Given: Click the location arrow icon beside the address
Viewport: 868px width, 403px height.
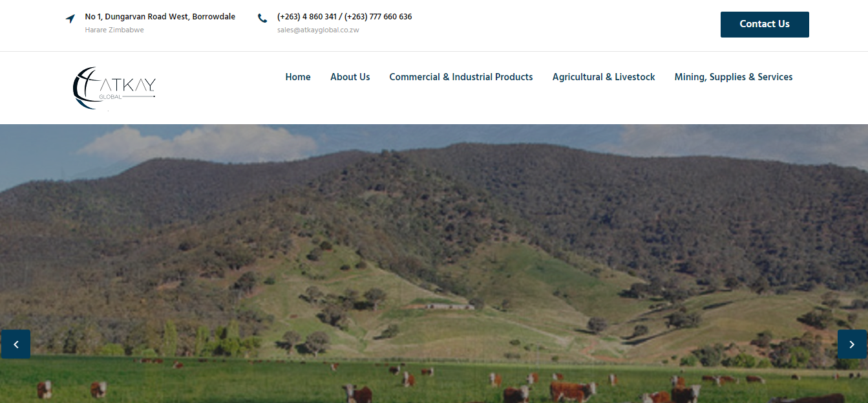Looking at the screenshot, I should pos(70,19).
